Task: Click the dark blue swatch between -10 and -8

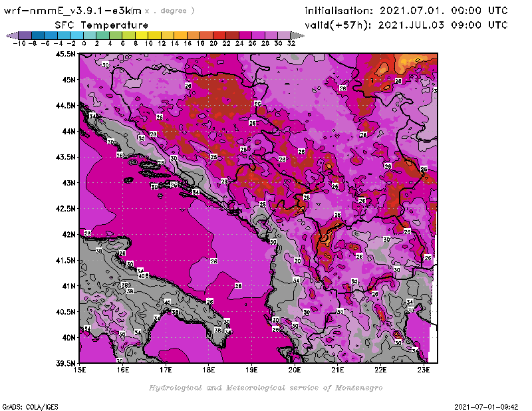Action: pos(25,35)
